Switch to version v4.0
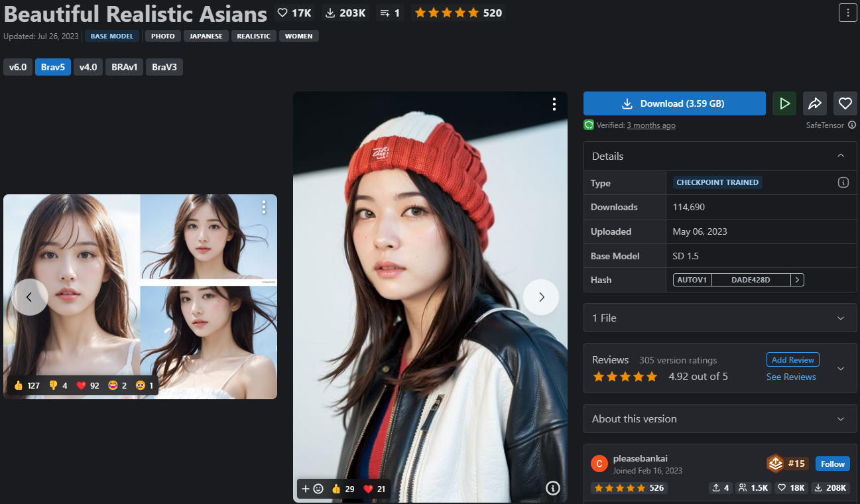 [88, 67]
